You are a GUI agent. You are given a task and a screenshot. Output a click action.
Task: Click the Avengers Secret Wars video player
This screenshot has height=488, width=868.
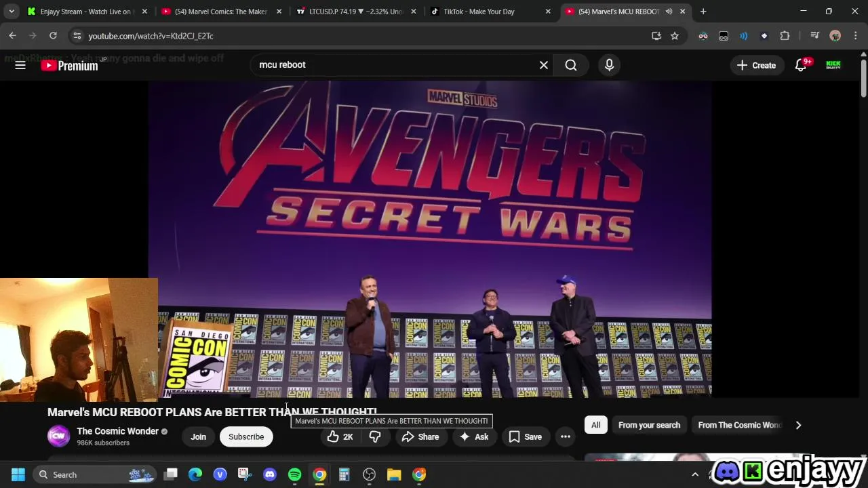point(430,239)
